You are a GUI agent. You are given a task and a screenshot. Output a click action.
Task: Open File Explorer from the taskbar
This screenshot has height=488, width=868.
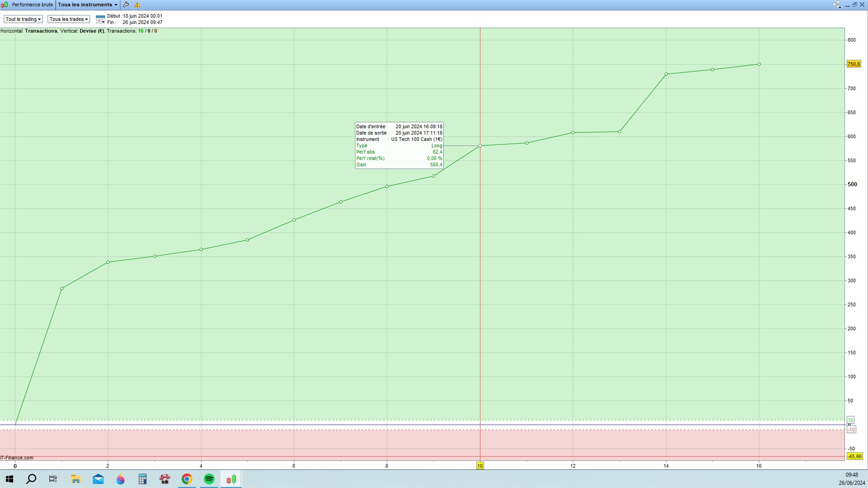(x=76, y=479)
